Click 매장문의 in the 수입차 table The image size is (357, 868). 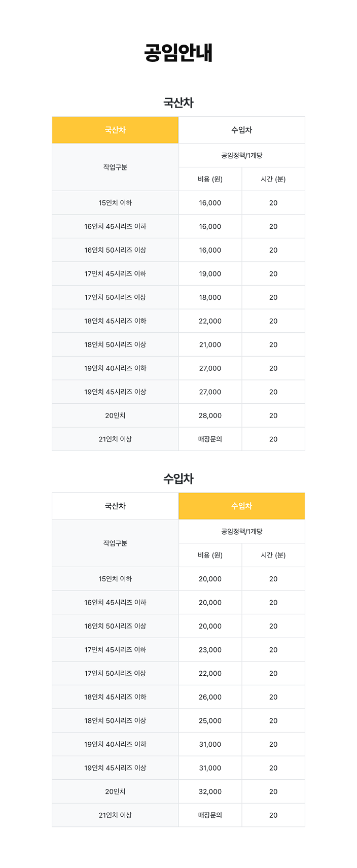point(210,815)
